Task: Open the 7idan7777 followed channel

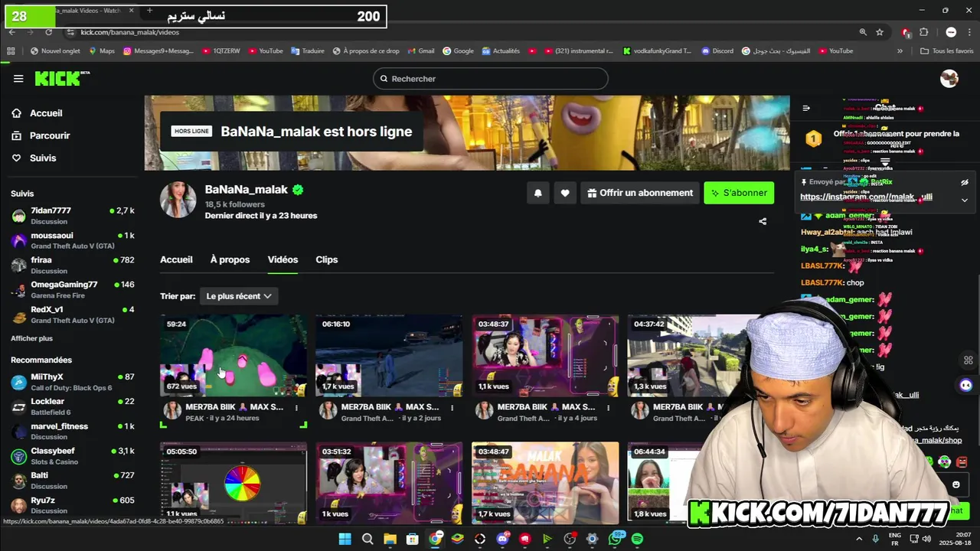Action: click(73, 215)
